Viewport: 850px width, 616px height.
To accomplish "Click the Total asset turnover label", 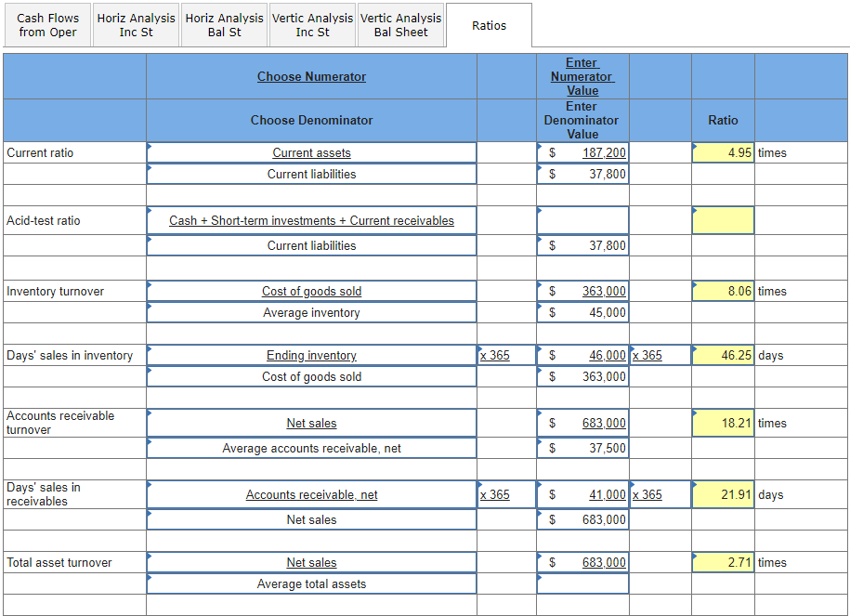I will point(59,562).
